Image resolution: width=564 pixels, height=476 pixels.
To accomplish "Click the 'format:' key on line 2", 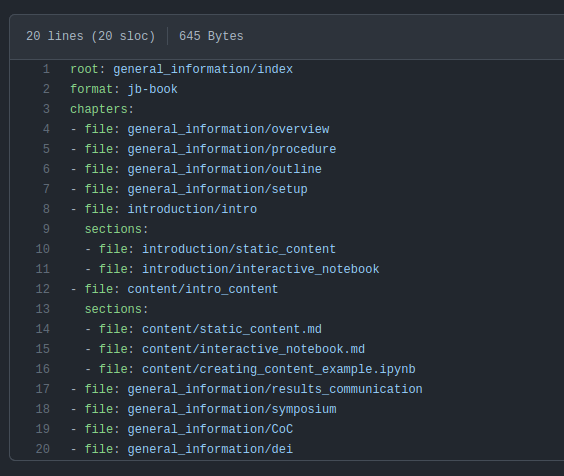I will pyautogui.click(x=95, y=89).
